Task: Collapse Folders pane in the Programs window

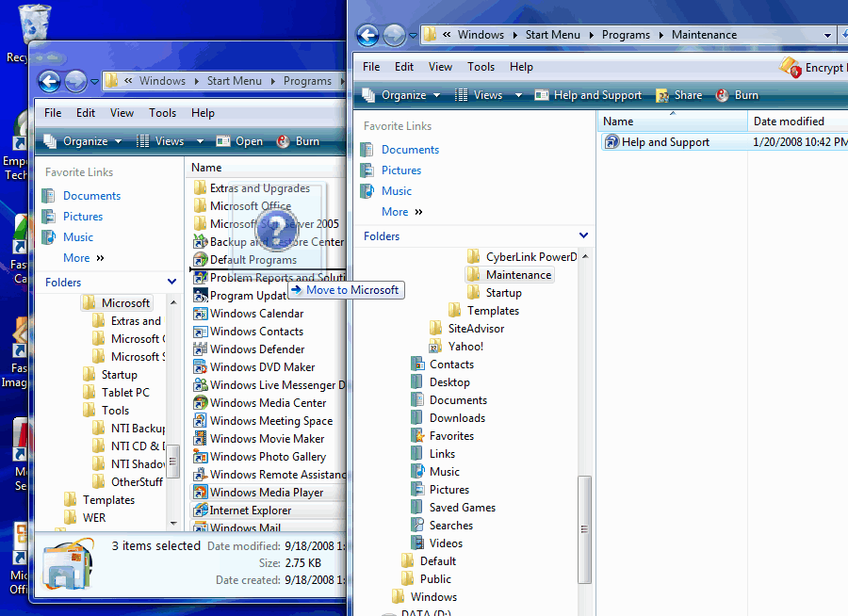Action: (172, 282)
